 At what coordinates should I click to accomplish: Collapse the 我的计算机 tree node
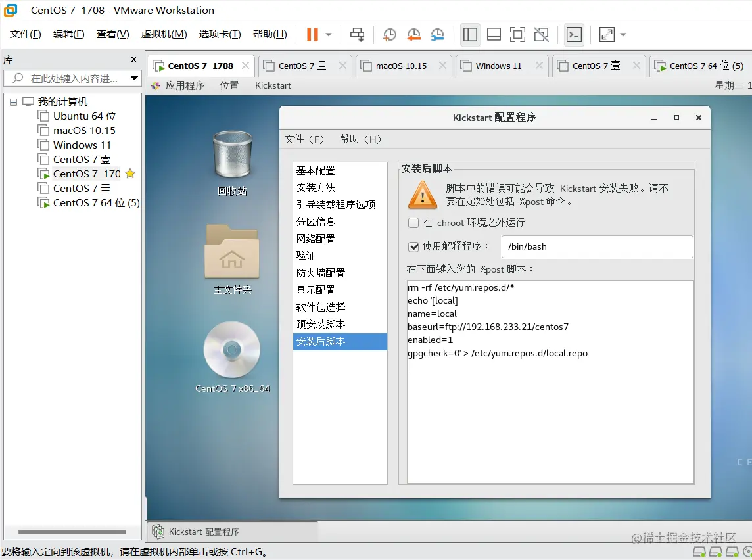coord(13,102)
